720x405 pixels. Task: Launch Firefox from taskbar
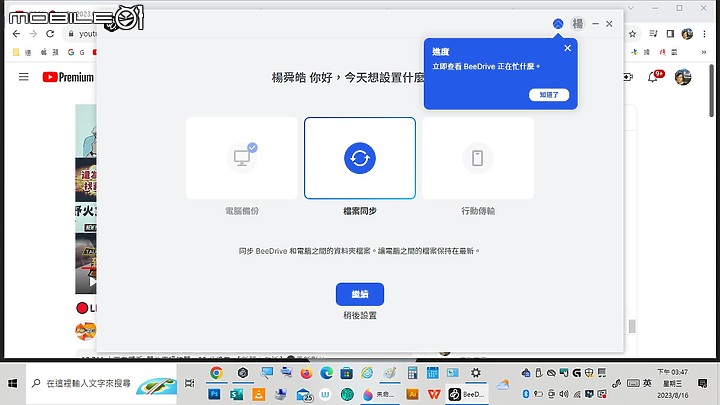[306, 373]
